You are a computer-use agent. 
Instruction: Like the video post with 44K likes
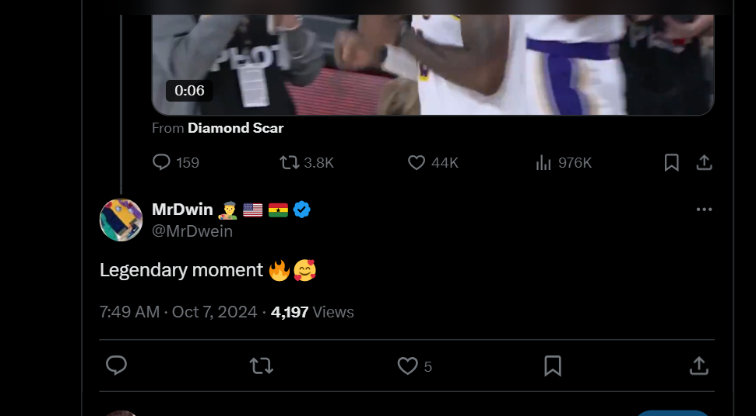click(417, 162)
